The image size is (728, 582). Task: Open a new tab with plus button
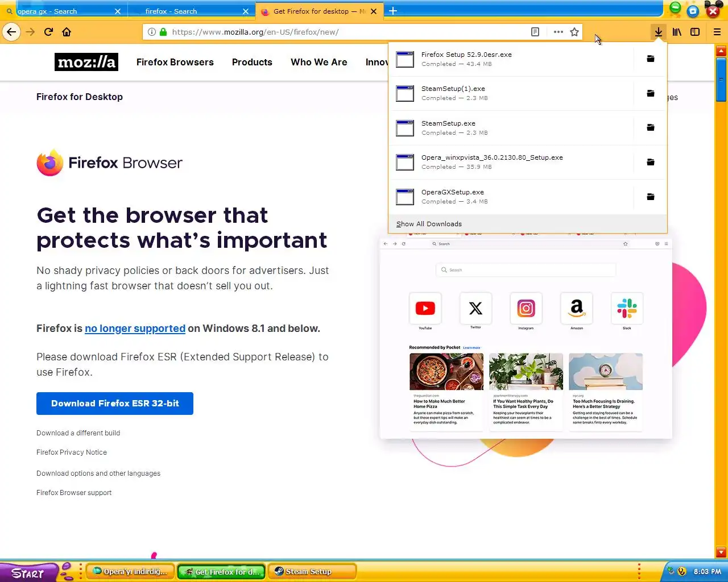point(392,11)
